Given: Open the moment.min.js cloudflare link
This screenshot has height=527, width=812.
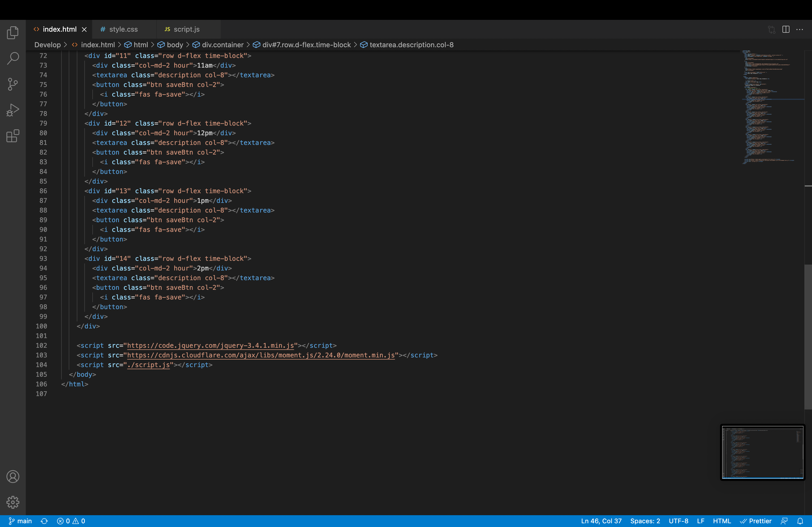Looking at the screenshot, I should pos(261,355).
